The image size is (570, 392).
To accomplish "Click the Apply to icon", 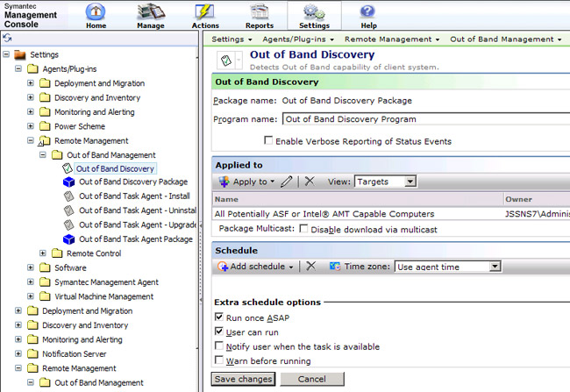I will click(224, 181).
